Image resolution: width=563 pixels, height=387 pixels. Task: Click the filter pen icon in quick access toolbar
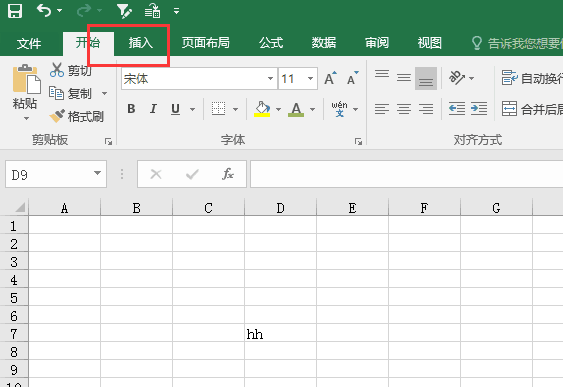coord(124,11)
